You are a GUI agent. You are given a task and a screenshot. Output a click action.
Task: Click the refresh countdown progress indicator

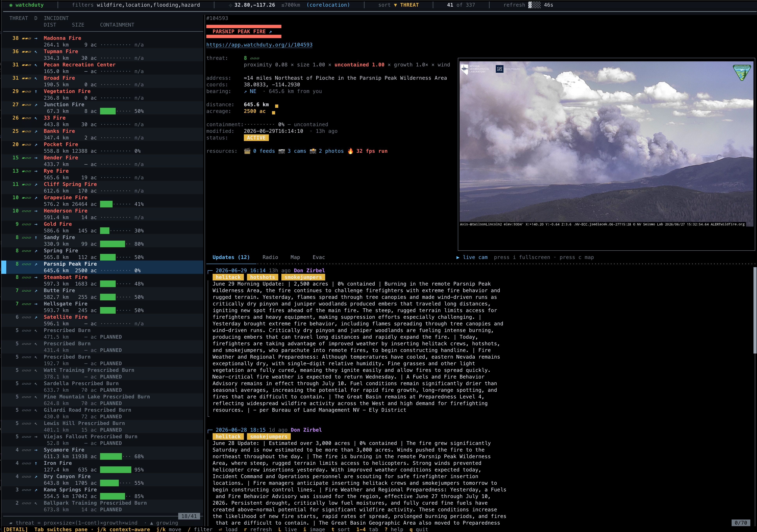(534, 5)
